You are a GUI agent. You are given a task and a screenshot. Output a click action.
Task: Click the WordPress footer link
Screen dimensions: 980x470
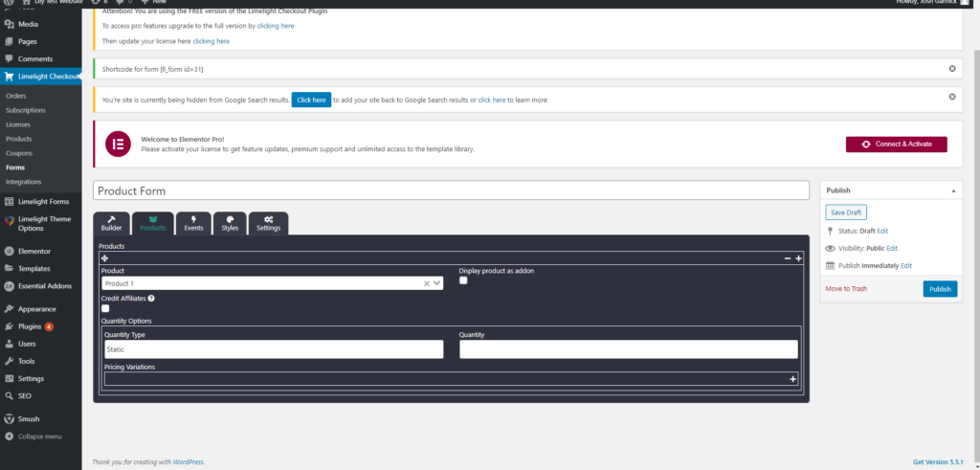[189, 462]
